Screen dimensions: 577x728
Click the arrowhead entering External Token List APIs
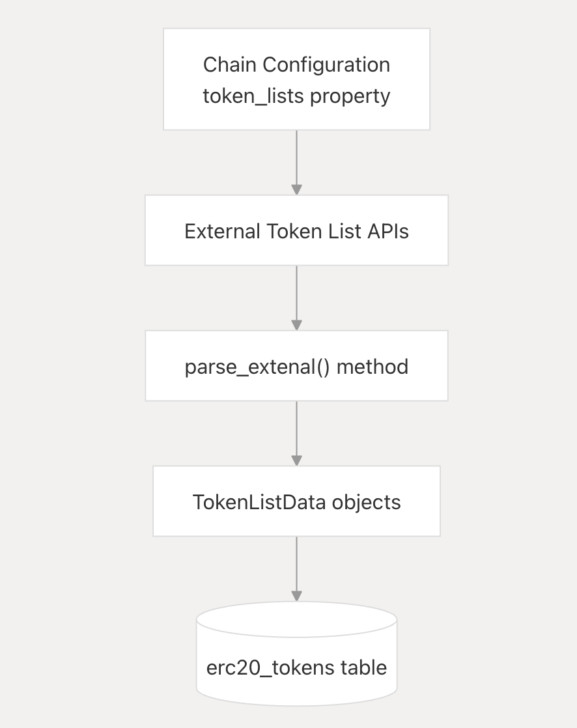(x=296, y=190)
